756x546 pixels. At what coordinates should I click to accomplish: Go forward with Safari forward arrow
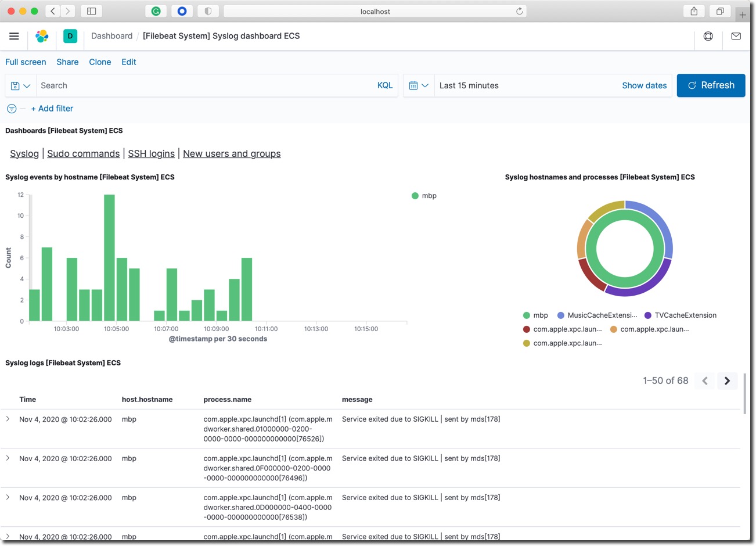(x=68, y=11)
